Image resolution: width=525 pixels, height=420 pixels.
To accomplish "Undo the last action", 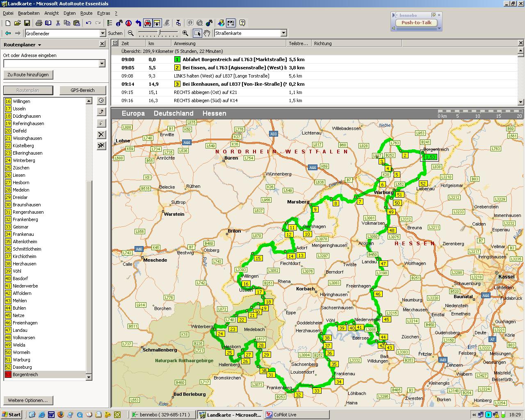I will (88, 23).
